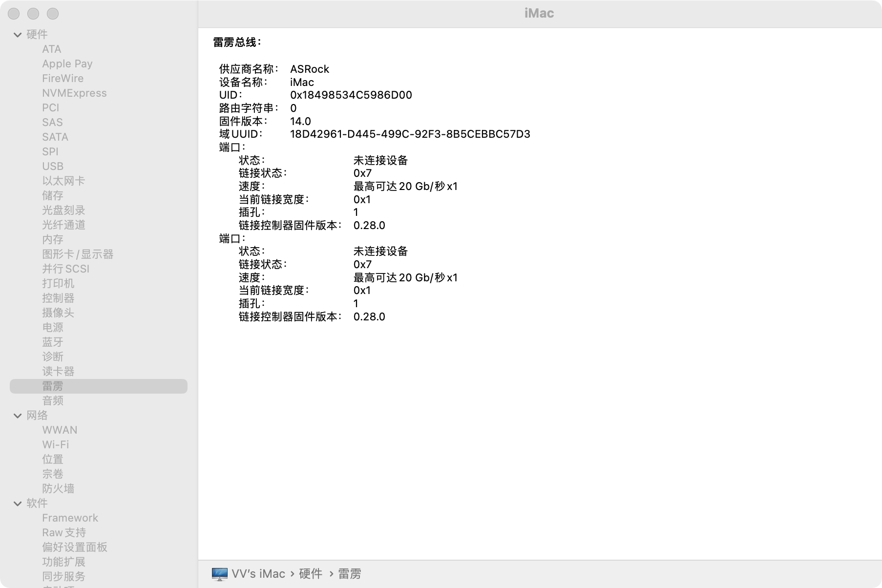This screenshot has width=882, height=588.
Task: Select 控制器 in the sidebar
Action: point(58,298)
